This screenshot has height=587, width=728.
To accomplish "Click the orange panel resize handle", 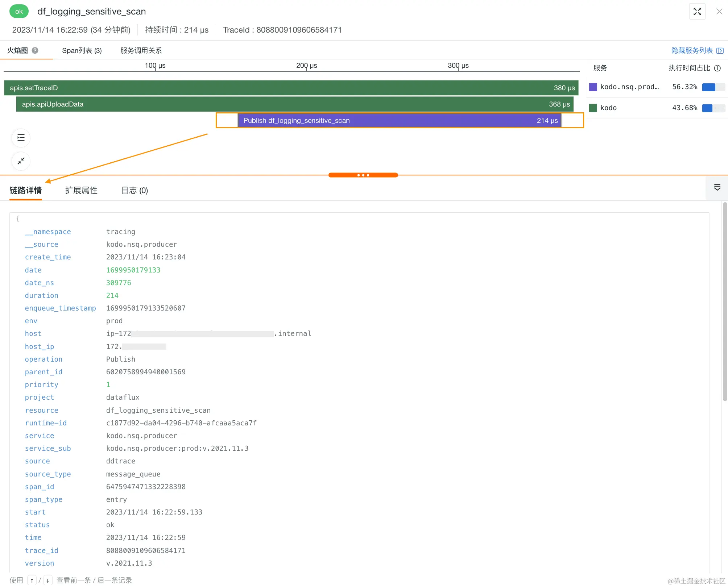I will tap(363, 175).
